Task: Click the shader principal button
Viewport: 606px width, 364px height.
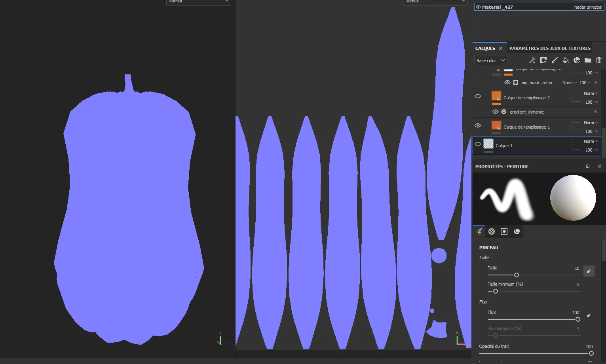Action: (x=588, y=7)
